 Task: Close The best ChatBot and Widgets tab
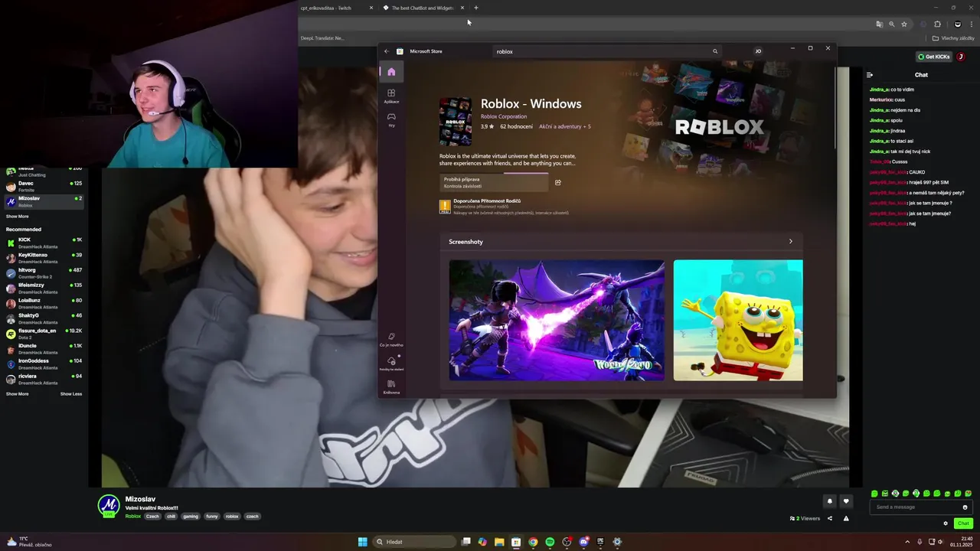pyautogui.click(x=462, y=8)
